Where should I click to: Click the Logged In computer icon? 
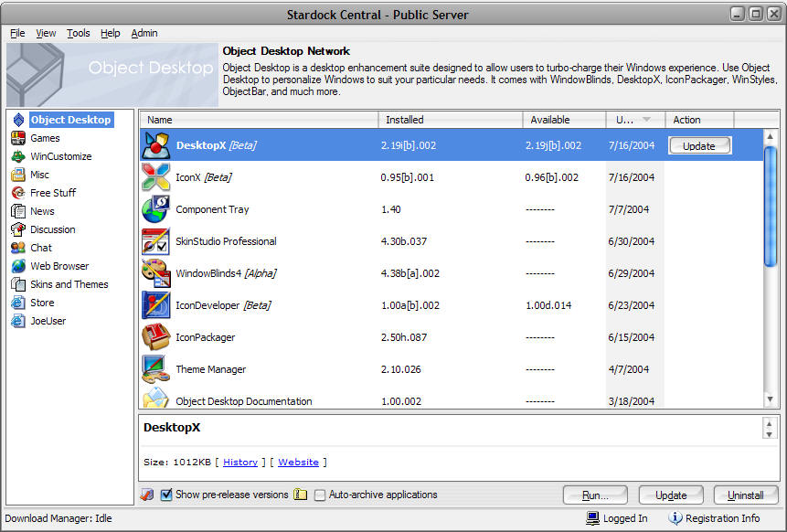pos(592,518)
